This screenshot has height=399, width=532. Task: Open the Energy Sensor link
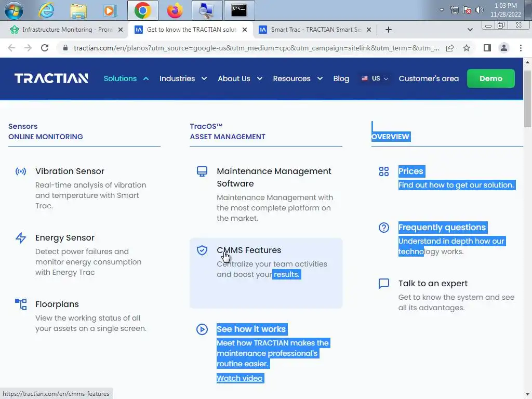coord(65,238)
